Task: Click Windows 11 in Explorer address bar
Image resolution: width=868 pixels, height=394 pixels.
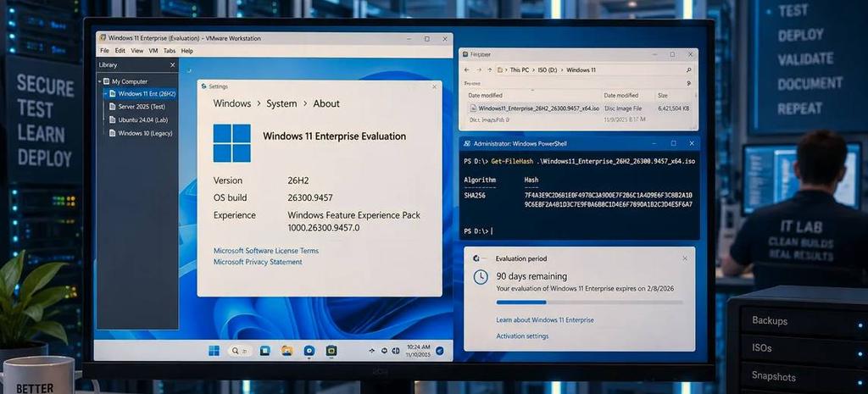Action: (581, 70)
